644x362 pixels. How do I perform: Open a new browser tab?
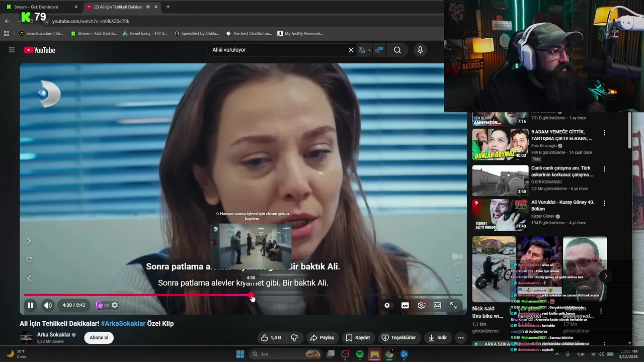pyautogui.click(x=168, y=7)
